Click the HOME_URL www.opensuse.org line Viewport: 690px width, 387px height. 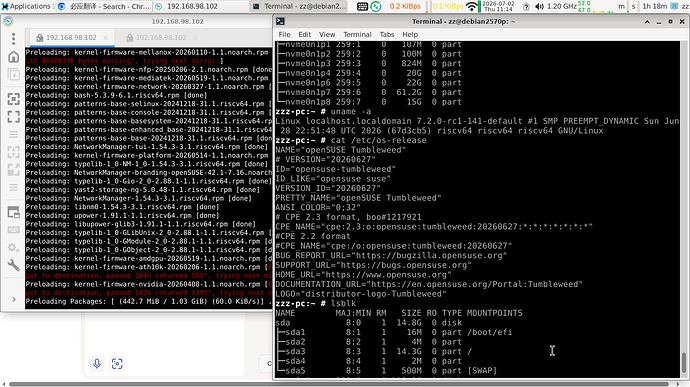click(x=363, y=275)
